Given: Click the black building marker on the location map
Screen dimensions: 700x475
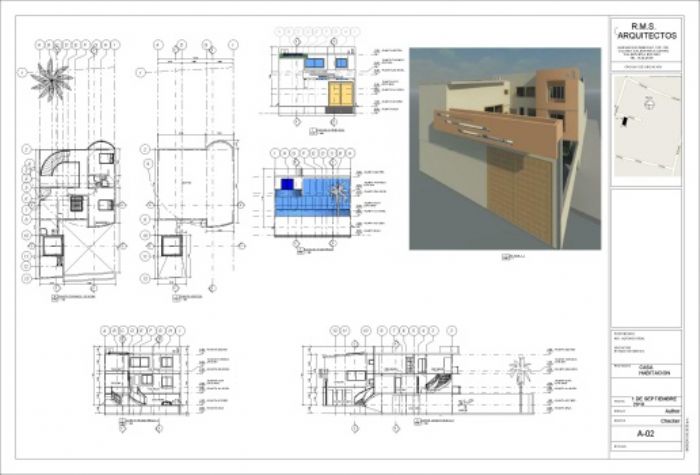Looking at the screenshot, I should click(x=626, y=120).
